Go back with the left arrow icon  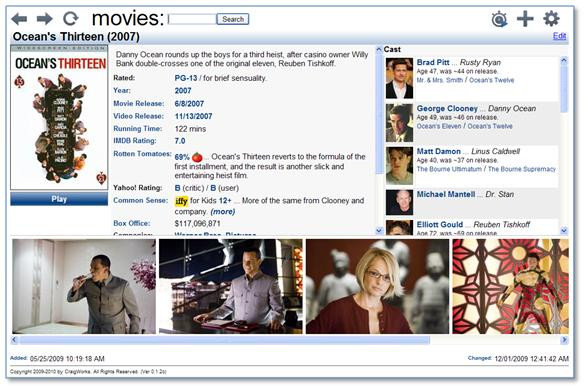19,18
